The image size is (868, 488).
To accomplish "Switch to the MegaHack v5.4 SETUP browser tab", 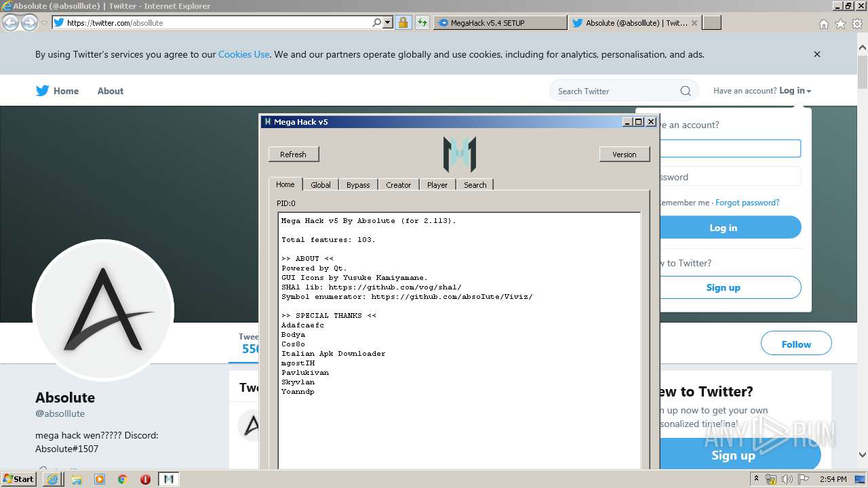I will [500, 22].
